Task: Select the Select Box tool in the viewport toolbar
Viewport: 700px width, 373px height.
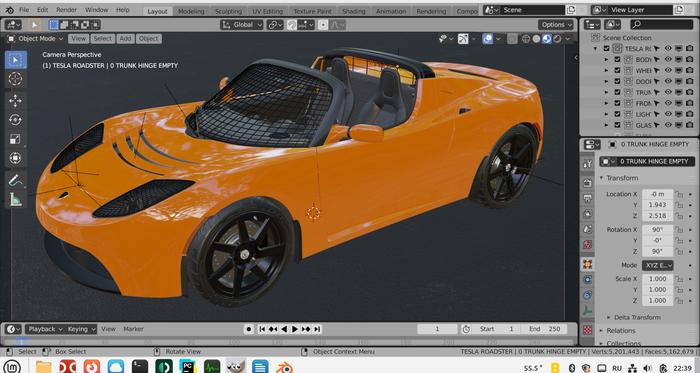Action: pyautogui.click(x=15, y=60)
